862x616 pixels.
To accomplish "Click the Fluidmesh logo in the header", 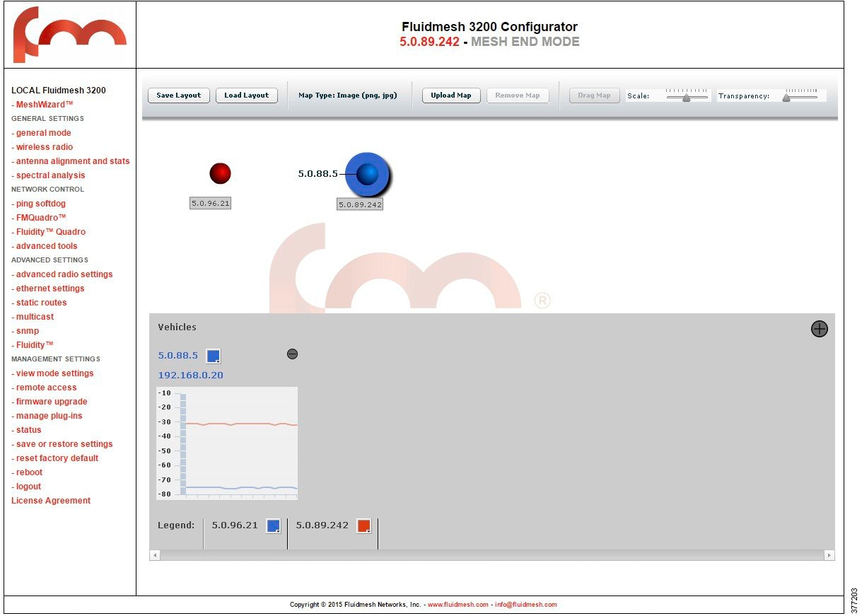I will coord(69,35).
